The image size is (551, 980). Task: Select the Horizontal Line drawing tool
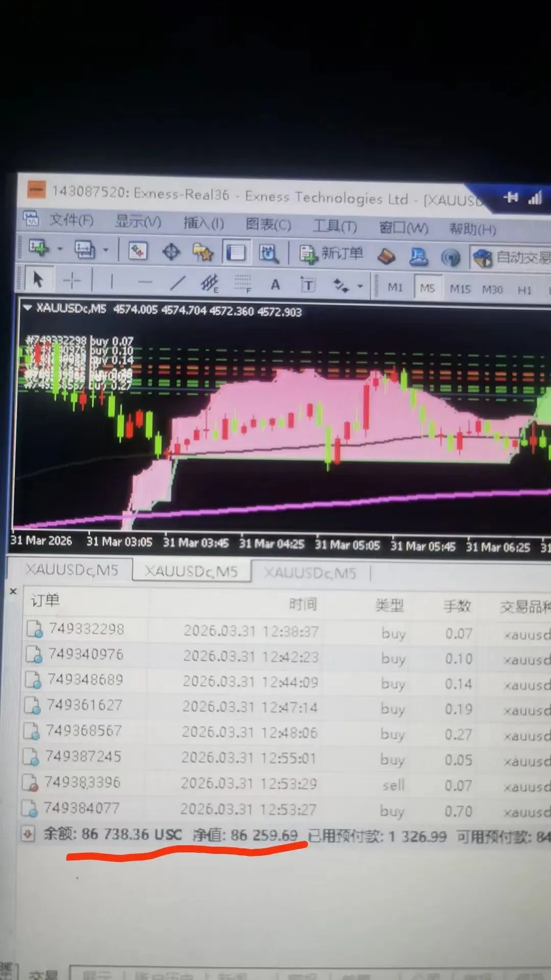[x=145, y=282]
